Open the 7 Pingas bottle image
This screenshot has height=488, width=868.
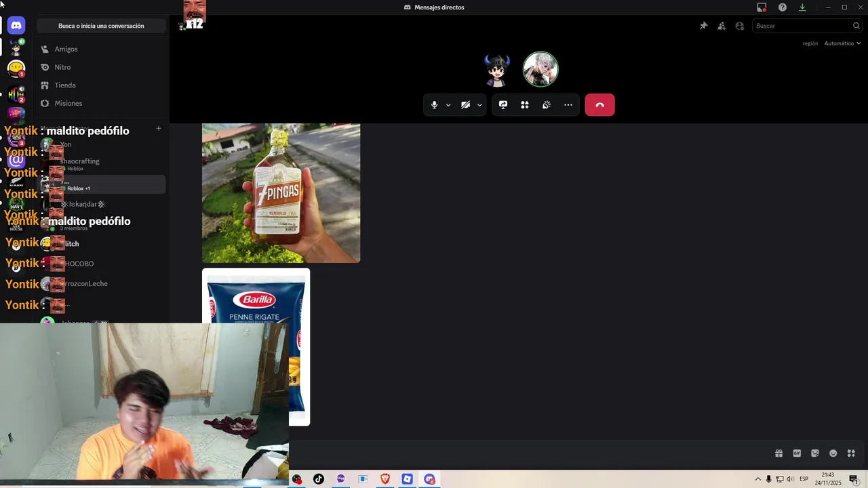click(x=281, y=193)
